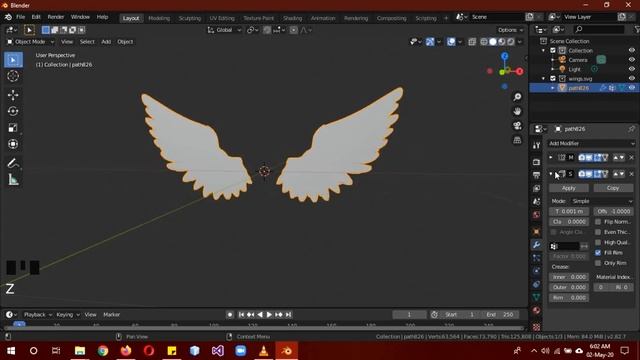Open the Render menu
This screenshot has width=640, height=360.
[x=56, y=17]
